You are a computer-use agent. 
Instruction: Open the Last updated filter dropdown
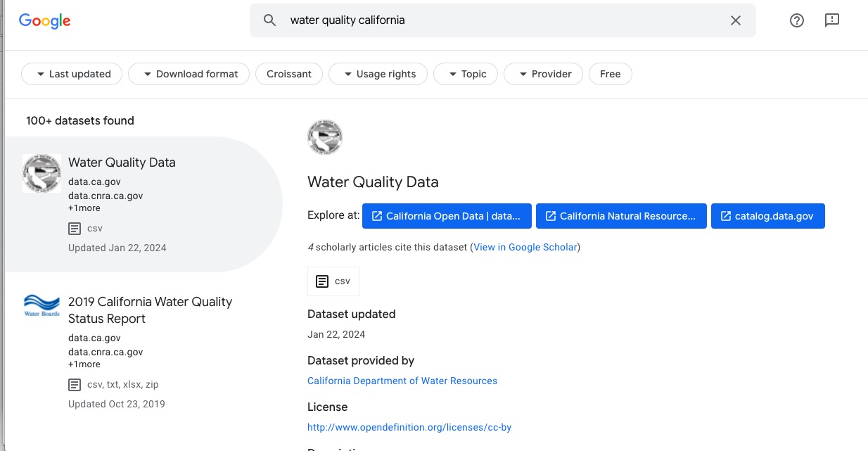71,73
